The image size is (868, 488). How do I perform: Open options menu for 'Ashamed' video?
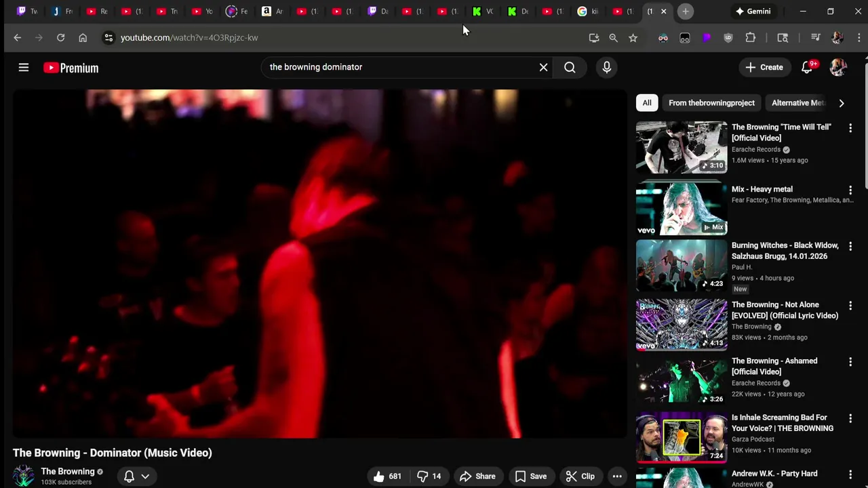pyautogui.click(x=850, y=363)
